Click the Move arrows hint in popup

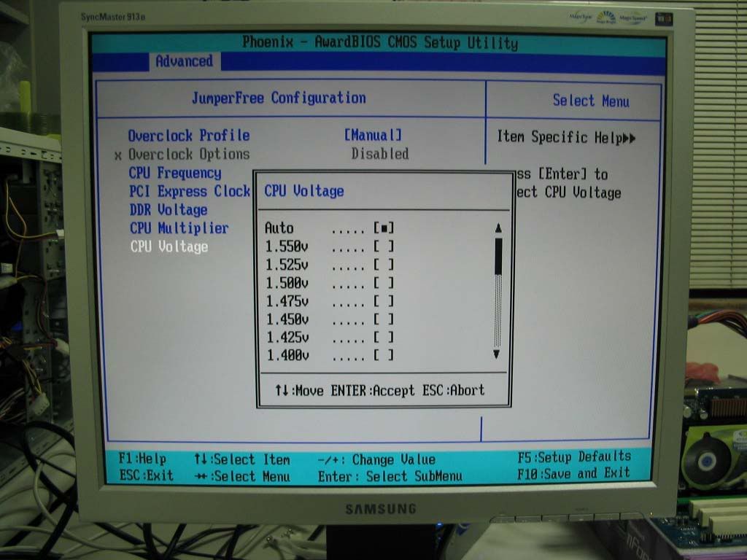pyautogui.click(x=299, y=391)
